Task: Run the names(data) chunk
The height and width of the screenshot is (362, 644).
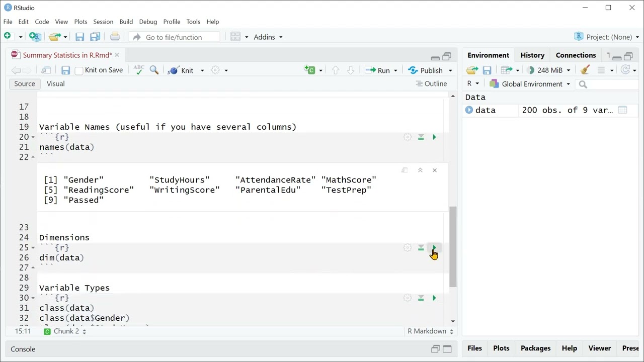Action: (434, 137)
